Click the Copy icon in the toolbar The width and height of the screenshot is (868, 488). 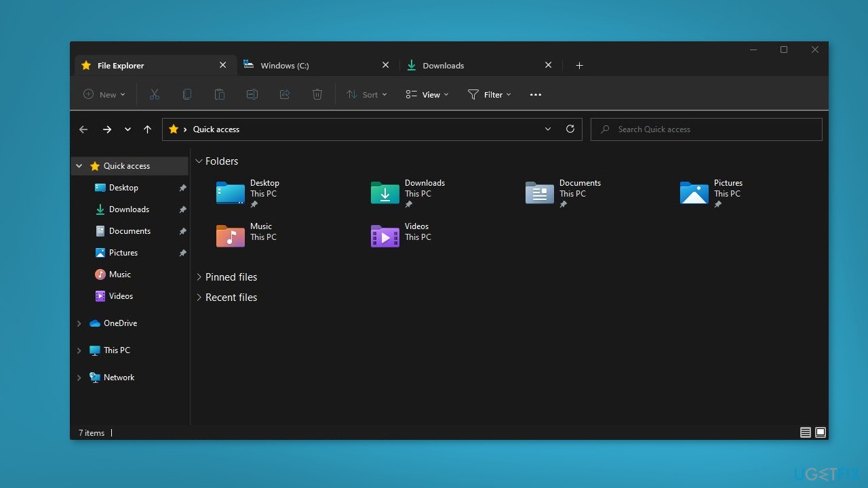(187, 94)
